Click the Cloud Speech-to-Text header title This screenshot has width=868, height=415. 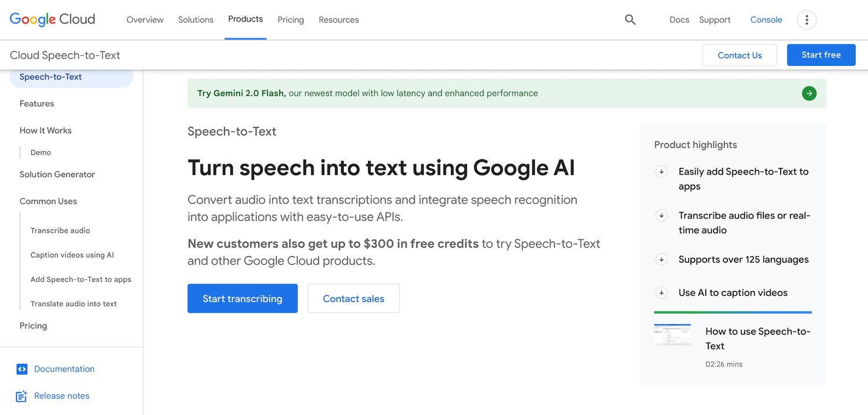65,55
